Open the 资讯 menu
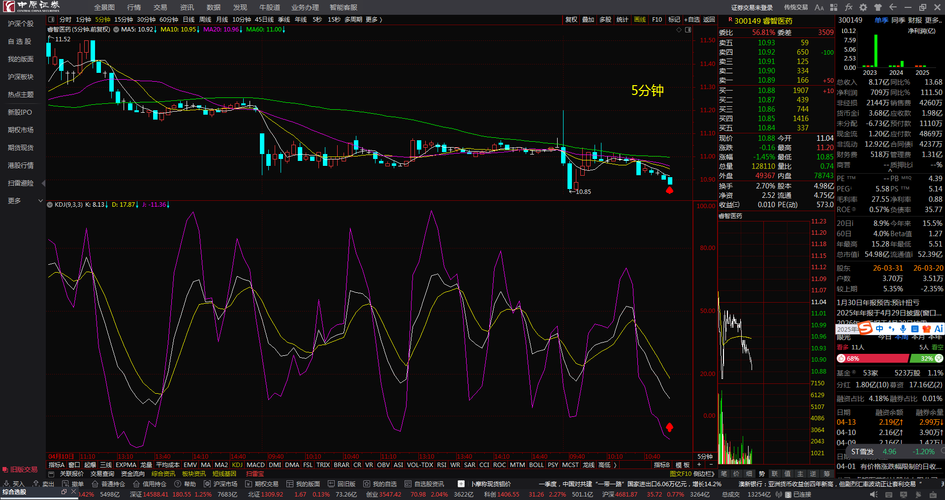945x500 pixels. click(x=186, y=7)
